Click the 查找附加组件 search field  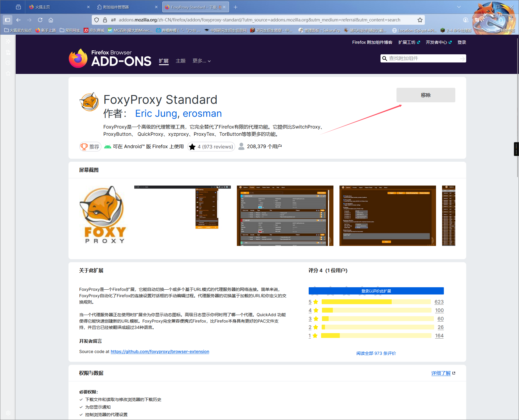(423, 59)
